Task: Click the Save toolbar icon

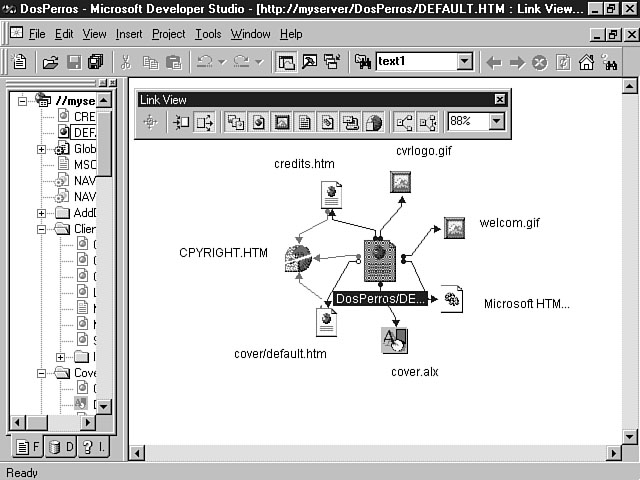Action: pyautogui.click(x=74, y=62)
